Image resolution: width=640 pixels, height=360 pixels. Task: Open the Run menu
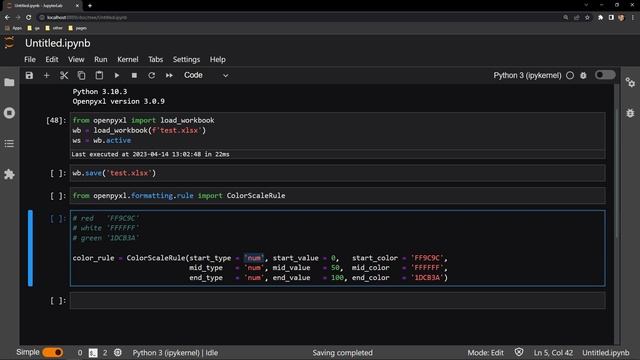pyautogui.click(x=101, y=60)
